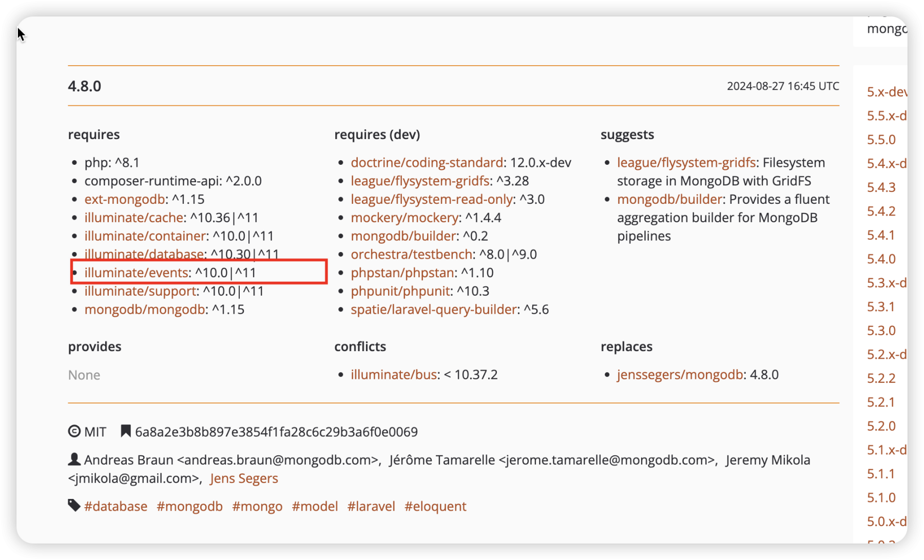The image size is (924, 560).
Task: Open author Jens Segers profile link
Action: point(244,478)
